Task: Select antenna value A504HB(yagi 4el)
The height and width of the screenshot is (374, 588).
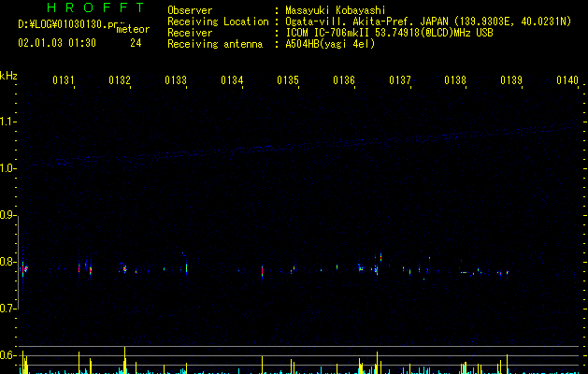Action: (330, 44)
